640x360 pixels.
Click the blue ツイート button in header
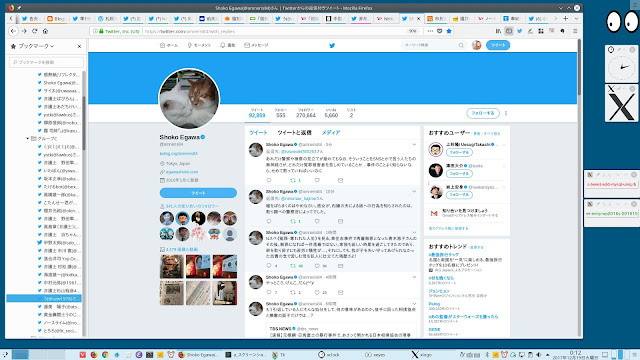(498, 45)
